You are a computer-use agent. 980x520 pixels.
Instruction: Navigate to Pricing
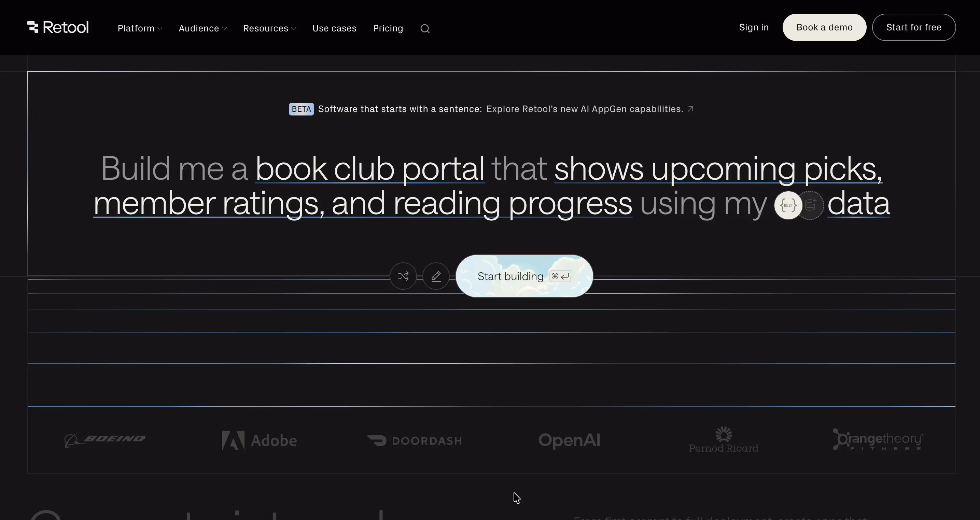388,28
